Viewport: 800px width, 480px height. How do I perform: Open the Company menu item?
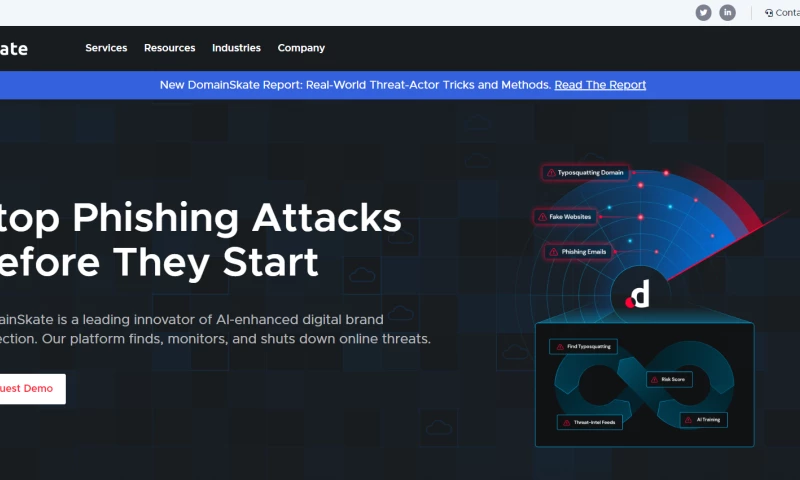(x=301, y=48)
